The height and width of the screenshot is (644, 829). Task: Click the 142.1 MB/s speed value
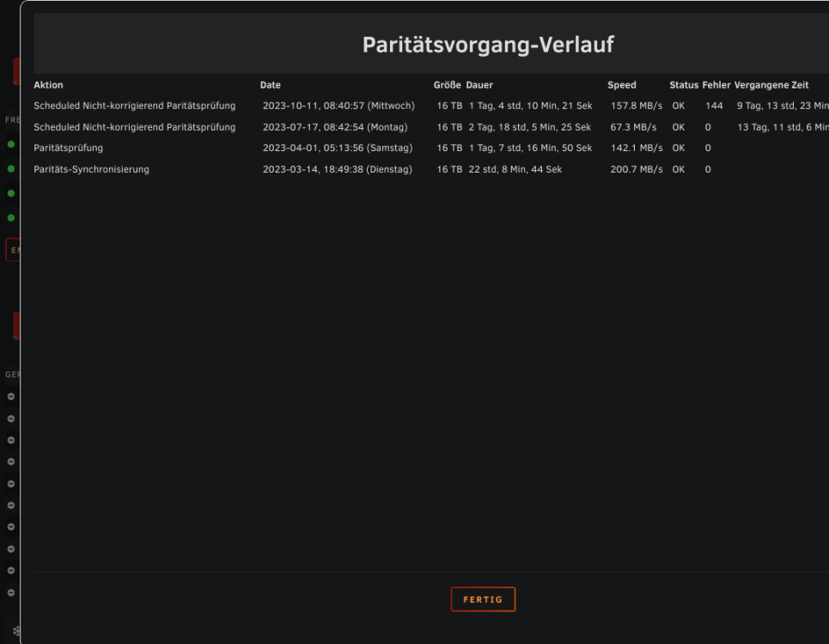[x=636, y=148]
